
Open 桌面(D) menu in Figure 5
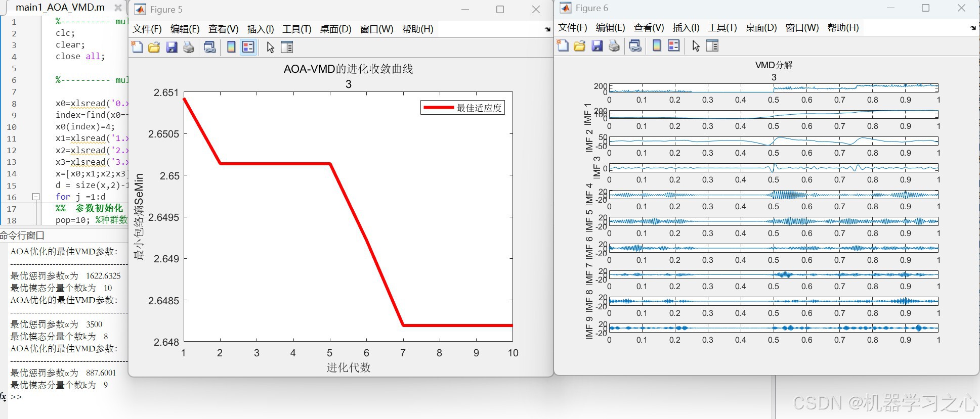point(335,29)
